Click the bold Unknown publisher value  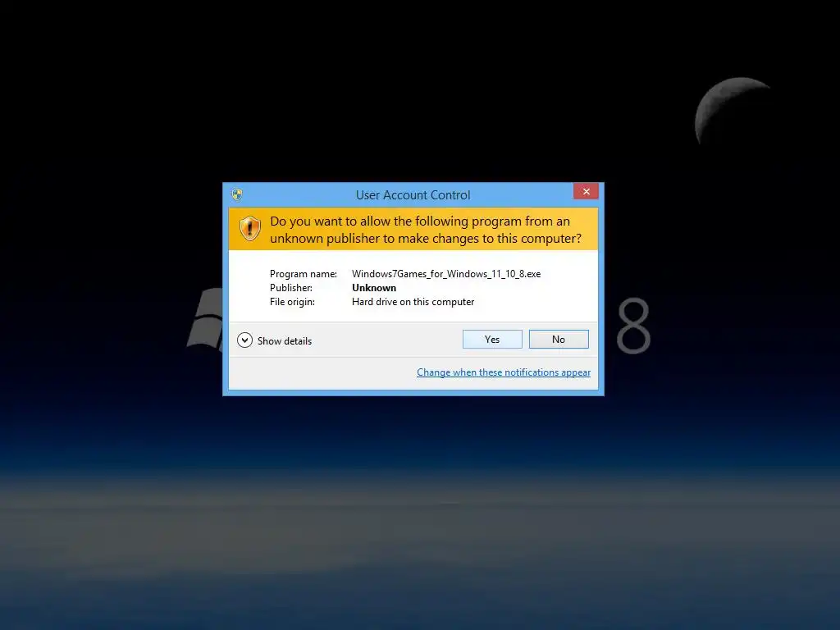click(374, 288)
